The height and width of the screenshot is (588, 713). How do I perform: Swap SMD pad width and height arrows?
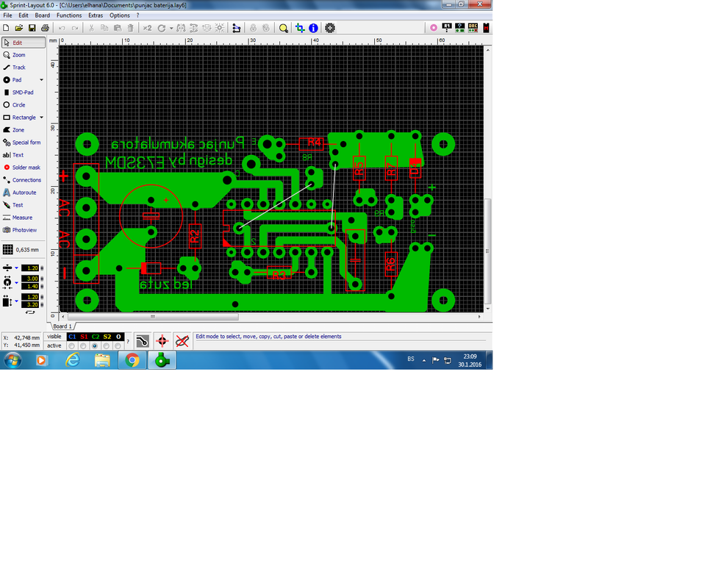pos(30,312)
